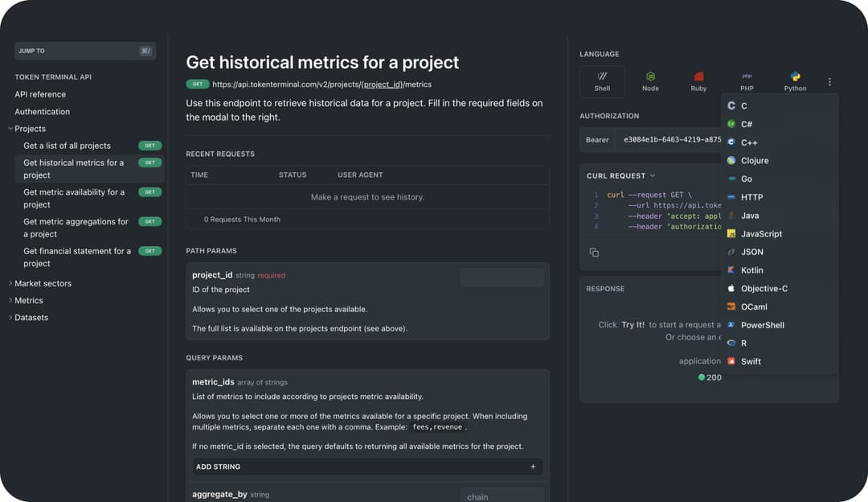This screenshot has height=502, width=868.
Task: Select the Ruby language icon
Action: click(x=698, y=81)
